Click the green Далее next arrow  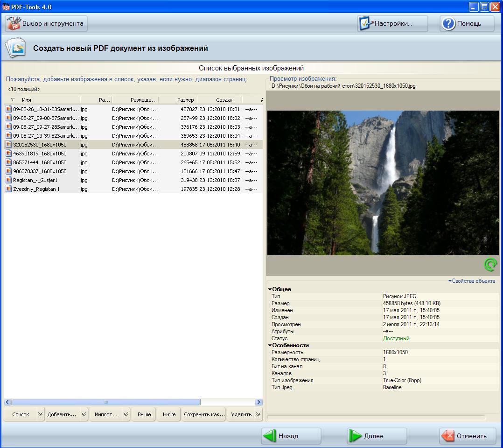pyautogui.click(x=355, y=436)
